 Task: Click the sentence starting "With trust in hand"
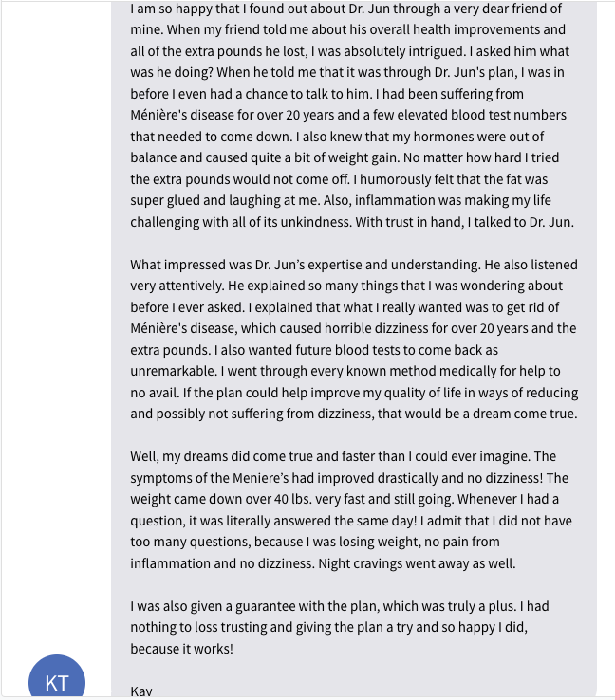464,222
